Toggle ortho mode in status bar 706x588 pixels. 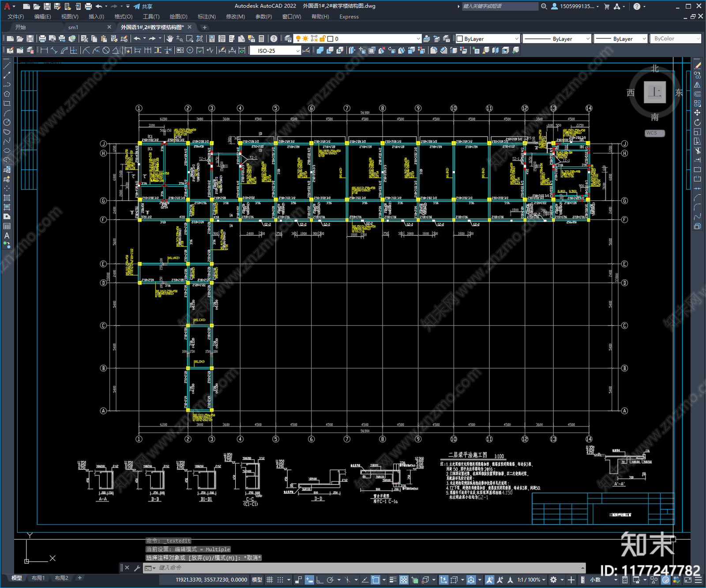319,580
